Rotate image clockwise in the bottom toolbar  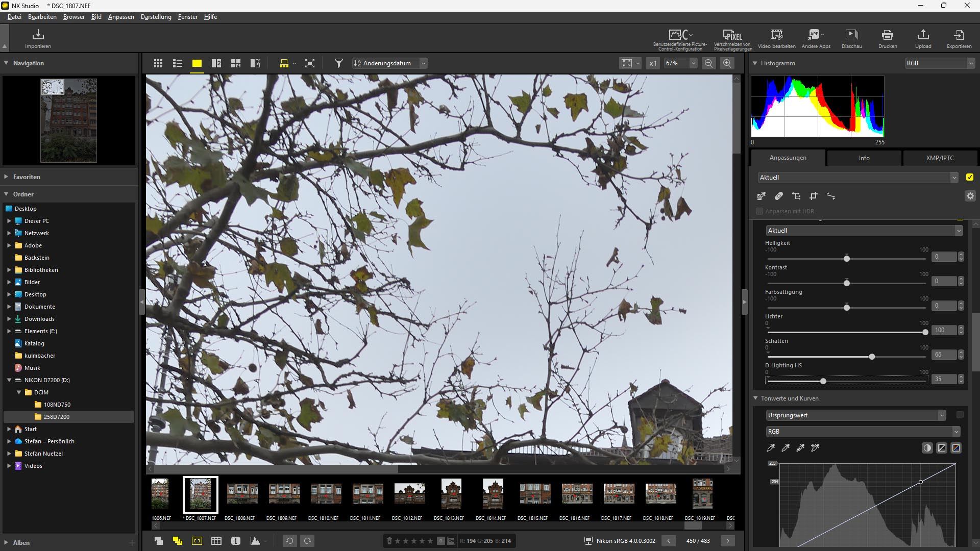308,541
